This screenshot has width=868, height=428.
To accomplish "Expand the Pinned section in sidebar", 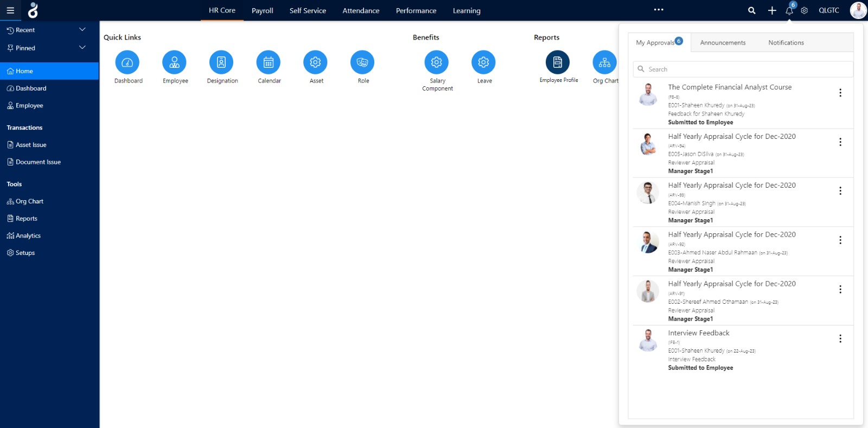I will click(82, 48).
